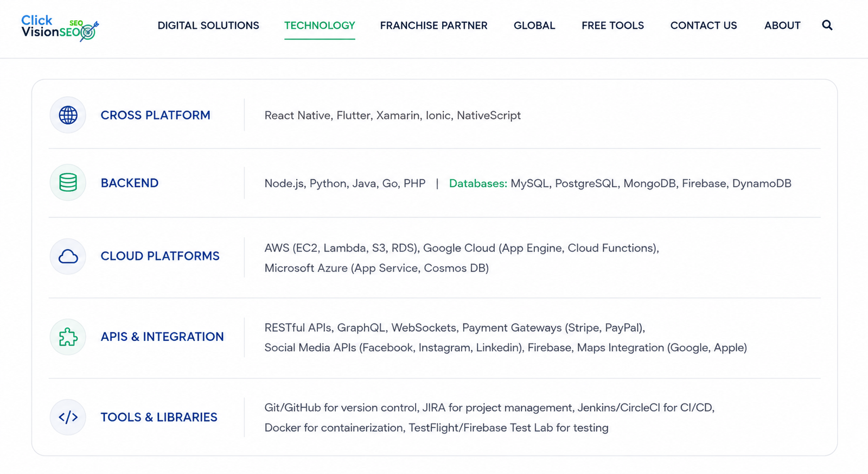868x474 pixels.
Task: Open the search magnifier icon
Action: click(x=827, y=25)
